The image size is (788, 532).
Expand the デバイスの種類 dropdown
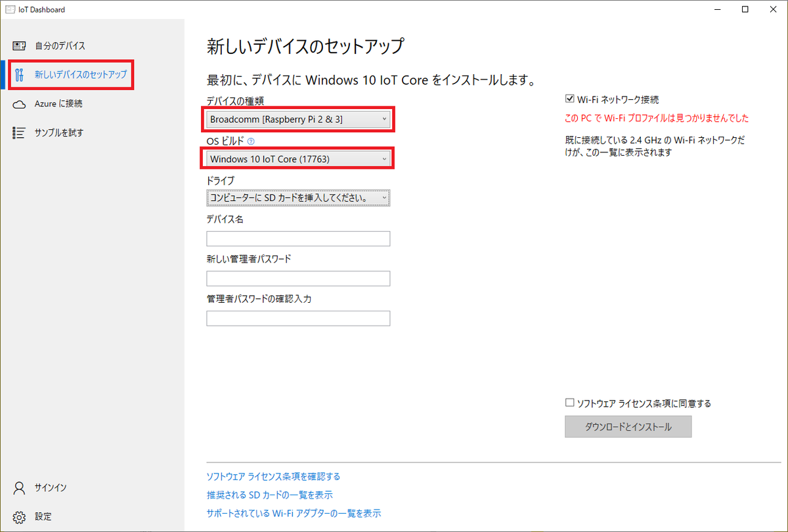298,119
